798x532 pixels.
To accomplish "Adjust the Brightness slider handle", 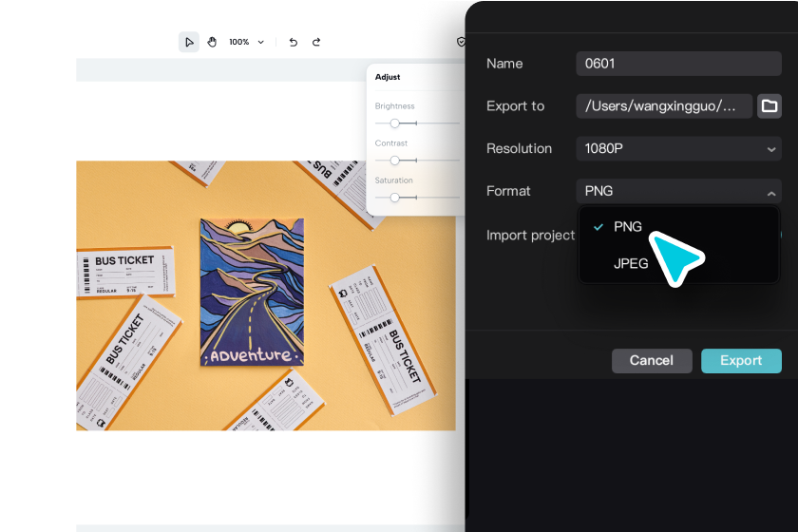I will point(394,123).
